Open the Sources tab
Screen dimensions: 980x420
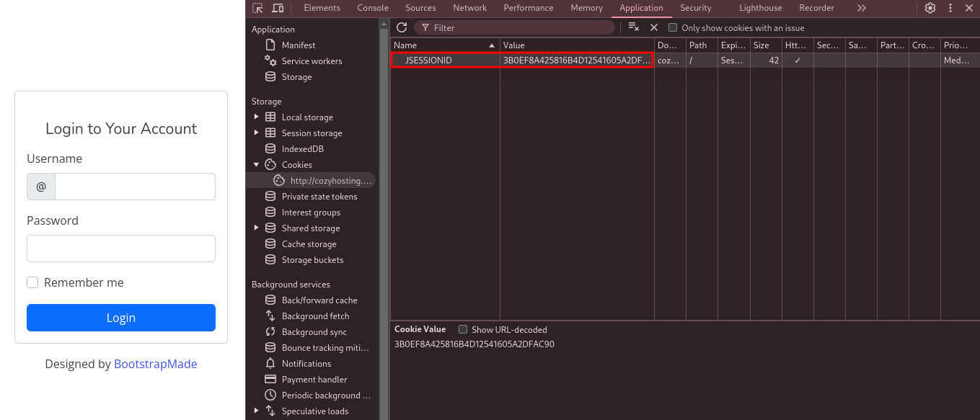pos(420,8)
